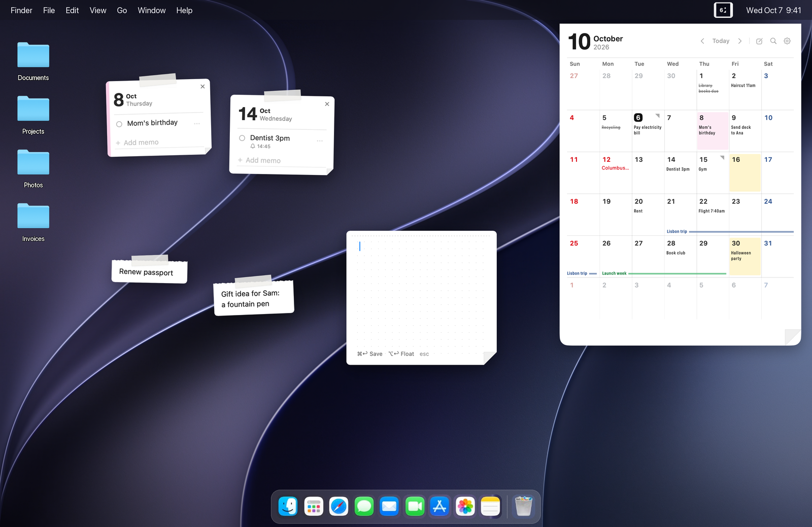
Task: Open options for Mom's birthday memo
Action: (x=197, y=124)
